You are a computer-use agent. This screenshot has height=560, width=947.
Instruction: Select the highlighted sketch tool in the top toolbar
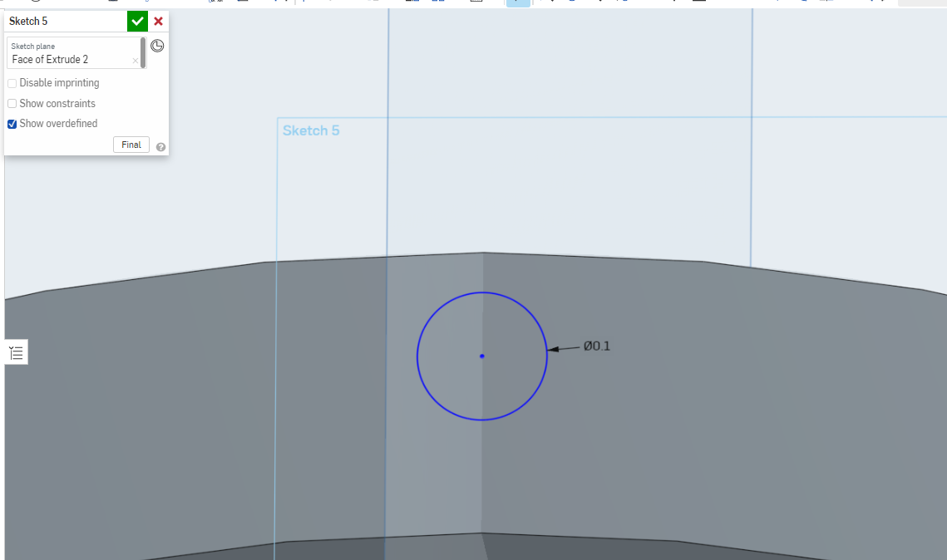tap(517, 3)
